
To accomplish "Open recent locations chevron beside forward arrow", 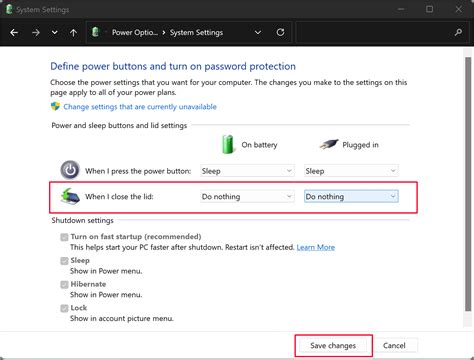I will (x=55, y=32).
